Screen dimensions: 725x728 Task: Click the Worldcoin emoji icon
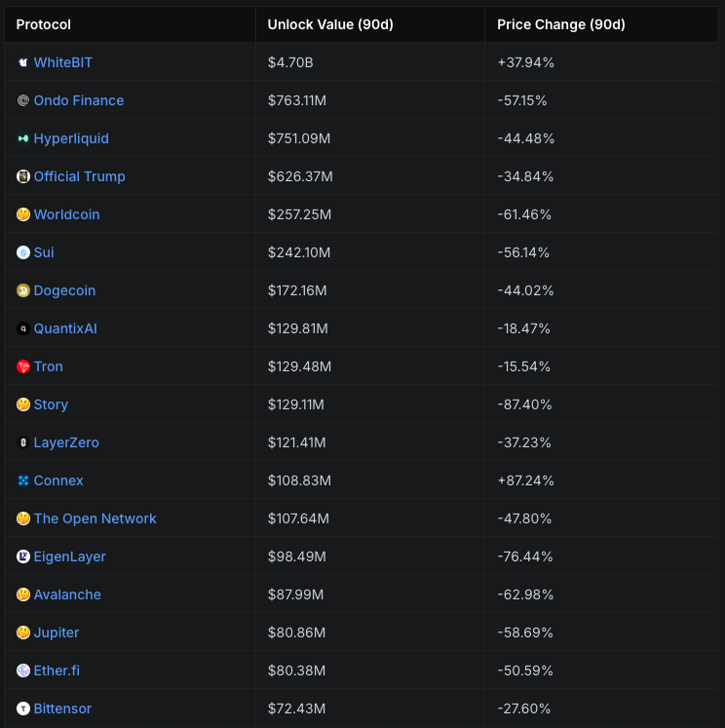coord(23,214)
